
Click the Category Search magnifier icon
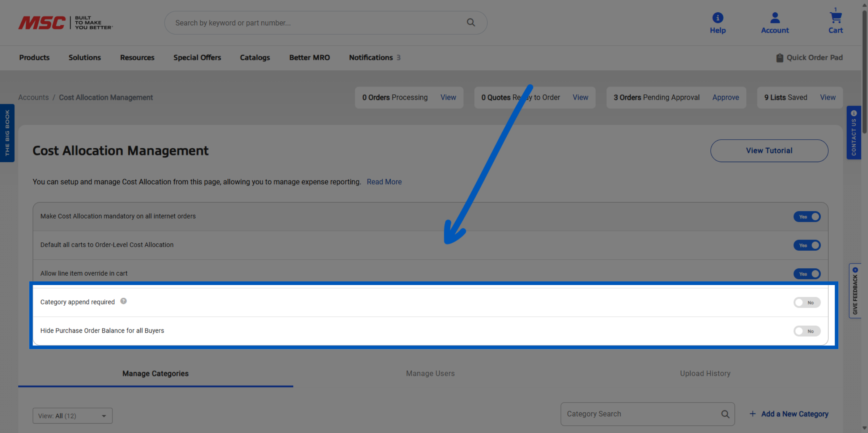[725, 414]
